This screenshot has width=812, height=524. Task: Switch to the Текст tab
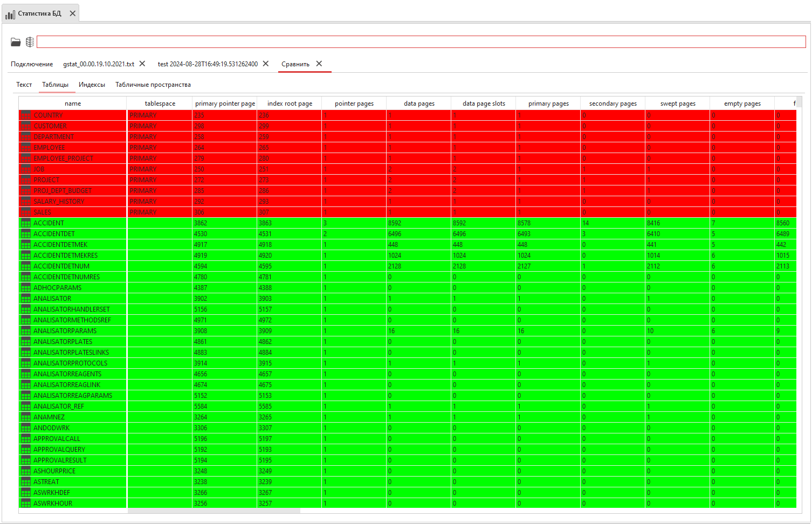pyautogui.click(x=24, y=85)
